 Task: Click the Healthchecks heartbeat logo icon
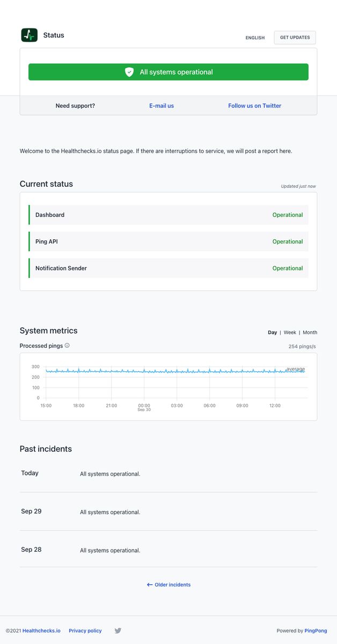30,35
